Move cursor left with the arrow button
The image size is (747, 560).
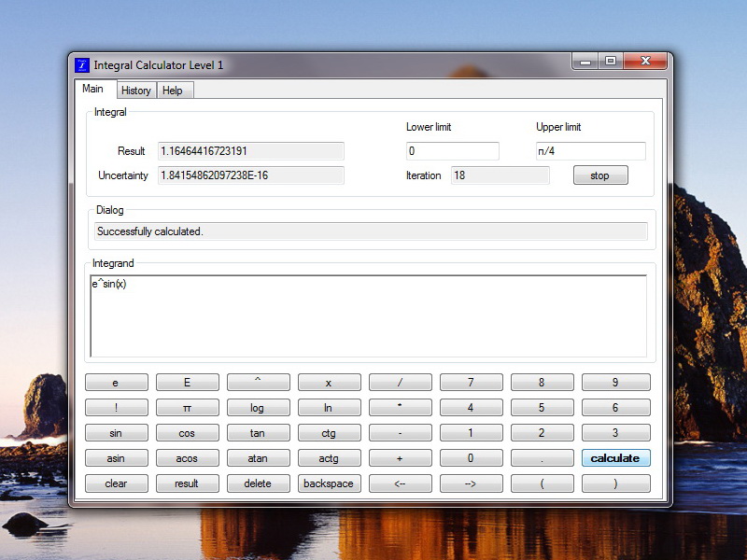pyautogui.click(x=401, y=483)
